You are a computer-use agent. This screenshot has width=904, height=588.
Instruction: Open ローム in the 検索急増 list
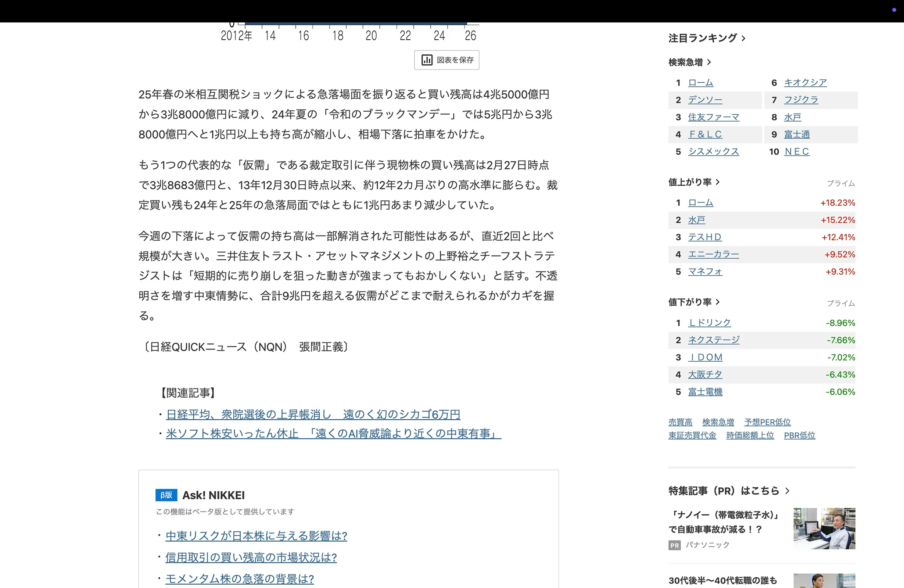(700, 83)
